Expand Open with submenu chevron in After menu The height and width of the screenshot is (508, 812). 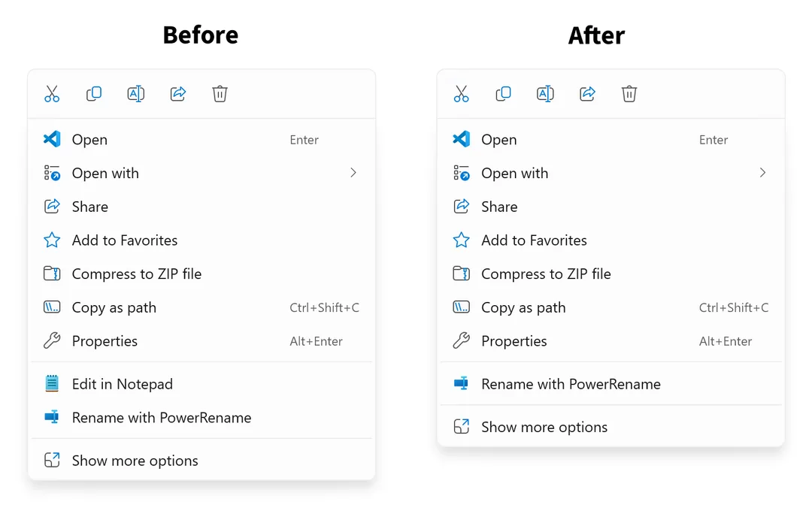(762, 172)
